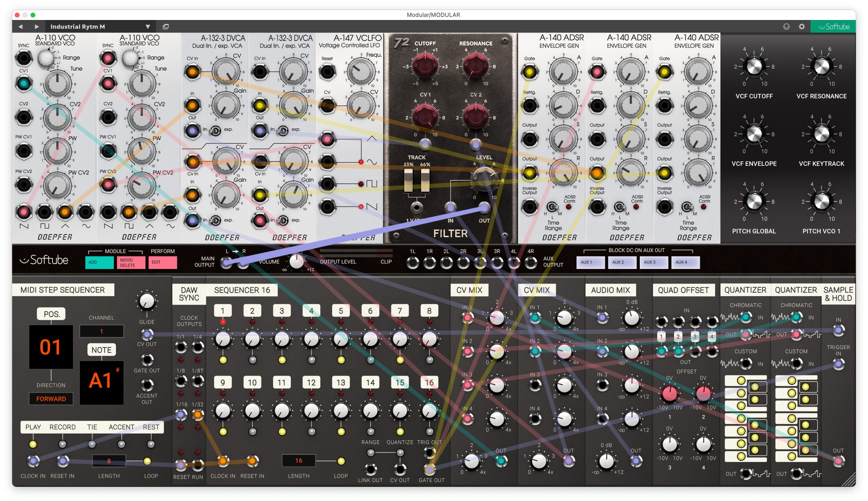
Task: Toggle lin/exp switch on first DVCA upper section
Action: point(216,131)
